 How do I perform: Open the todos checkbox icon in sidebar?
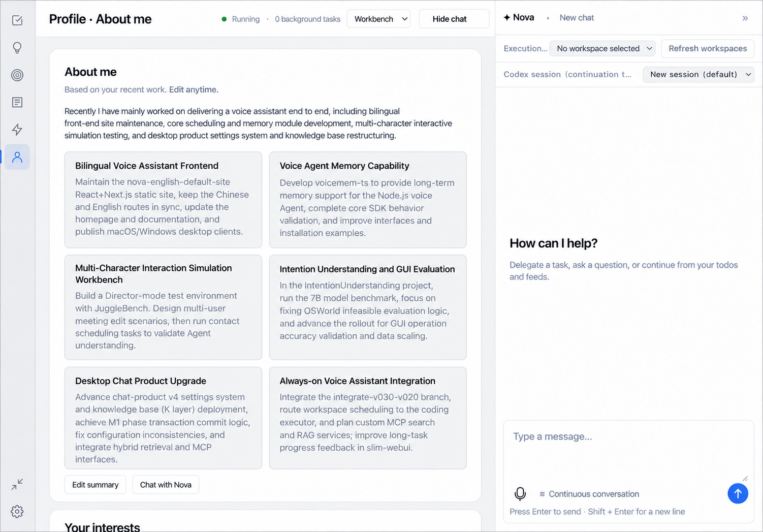click(17, 20)
